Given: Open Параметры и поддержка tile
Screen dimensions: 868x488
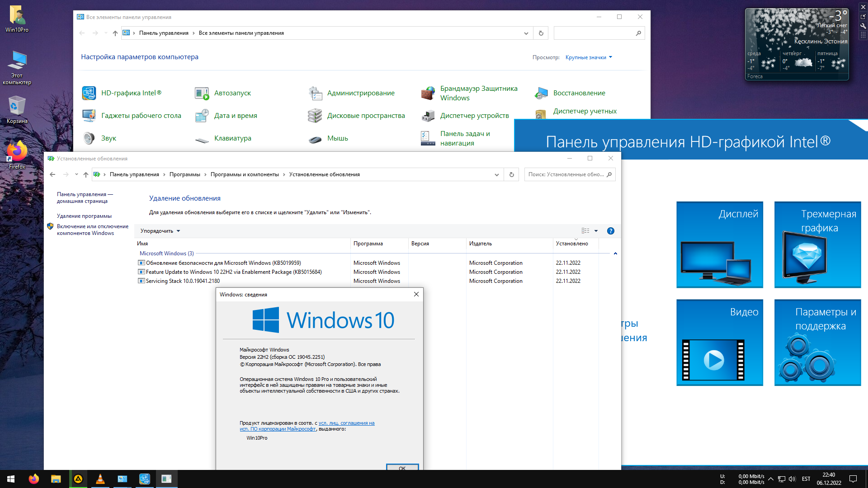Looking at the screenshot, I should [x=817, y=343].
